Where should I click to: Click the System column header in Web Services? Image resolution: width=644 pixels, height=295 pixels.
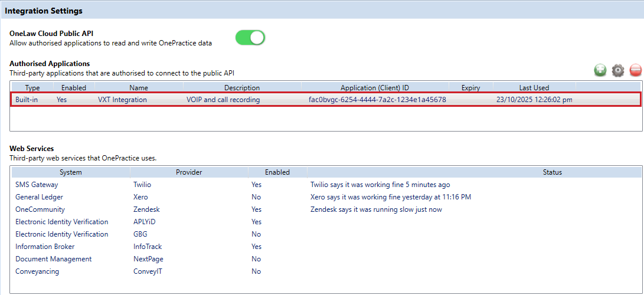click(x=71, y=172)
